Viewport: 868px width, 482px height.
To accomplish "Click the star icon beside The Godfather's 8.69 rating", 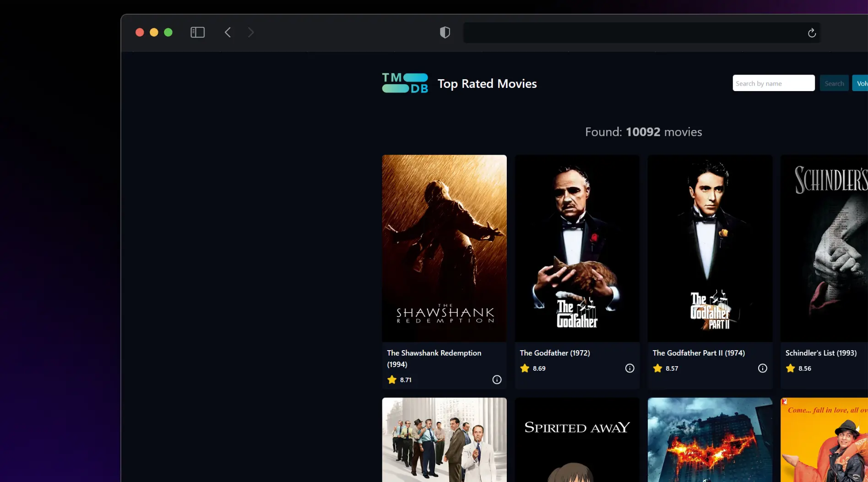I will pos(524,368).
